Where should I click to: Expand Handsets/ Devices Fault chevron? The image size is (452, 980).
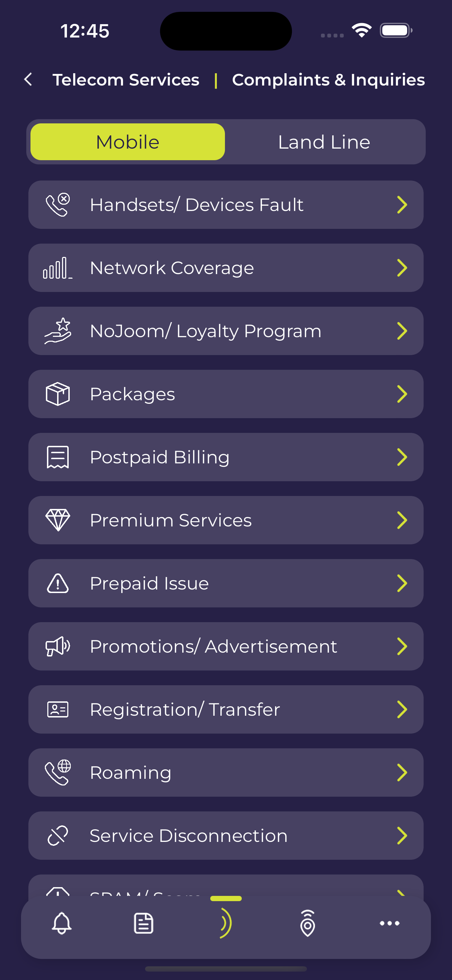point(402,205)
